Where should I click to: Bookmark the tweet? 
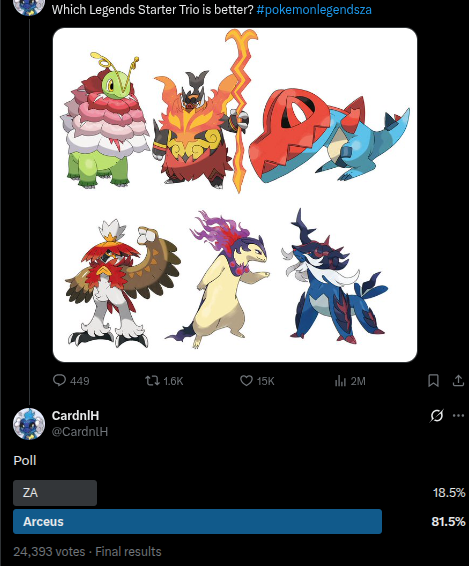tap(433, 381)
